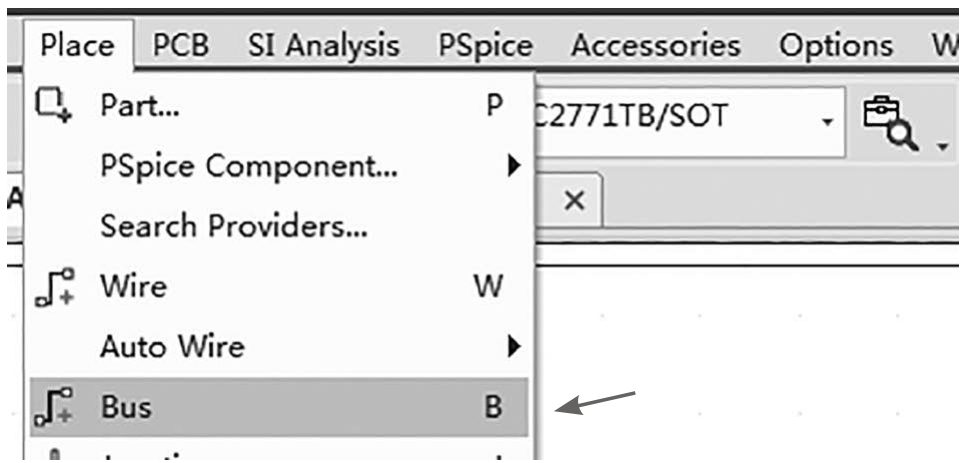This screenshot has height=463, width=963.
Task: Click the Bus tool icon
Action: [55, 407]
